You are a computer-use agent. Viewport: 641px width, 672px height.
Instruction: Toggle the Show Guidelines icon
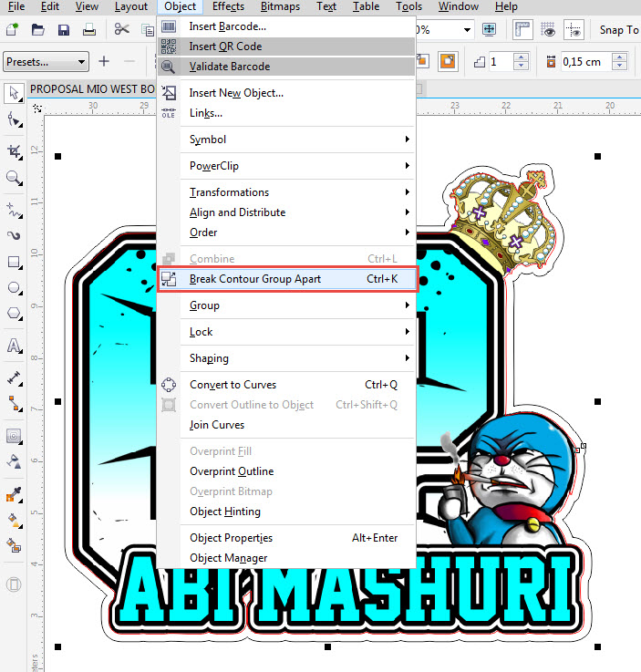(574, 29)
